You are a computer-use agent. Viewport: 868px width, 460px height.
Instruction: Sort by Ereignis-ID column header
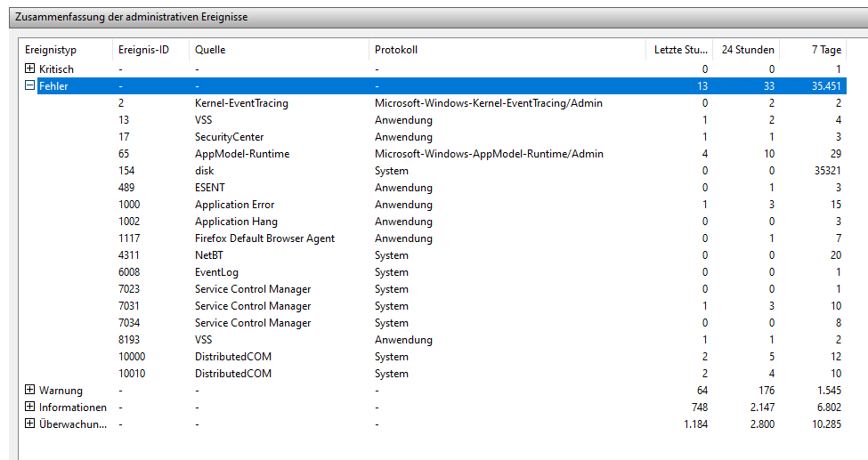(150, 50)
